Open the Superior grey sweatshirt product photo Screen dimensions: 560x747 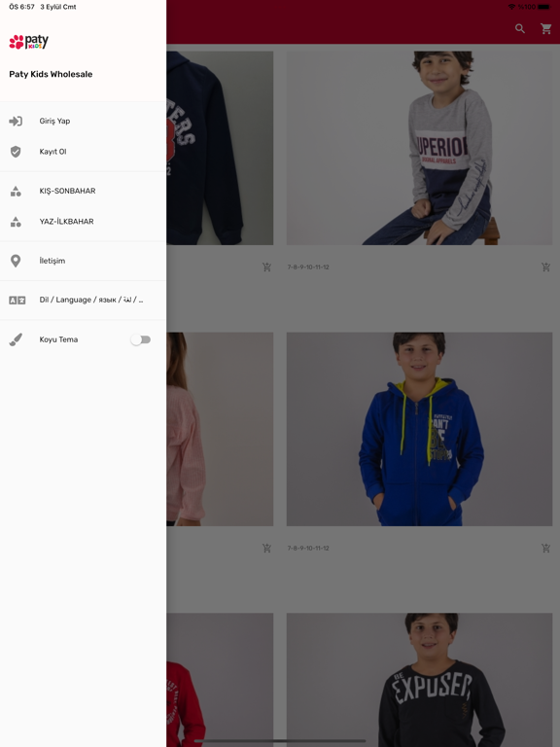(419, 148)
